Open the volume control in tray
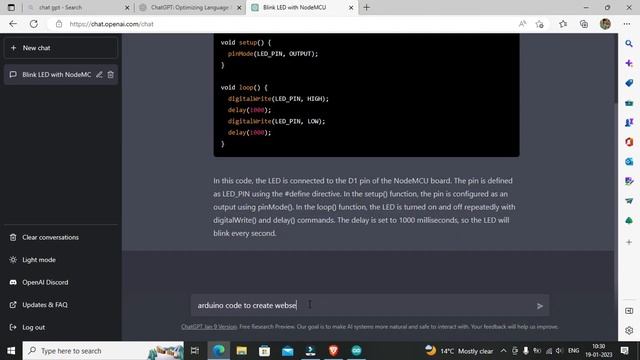 [x=559, y=351]
